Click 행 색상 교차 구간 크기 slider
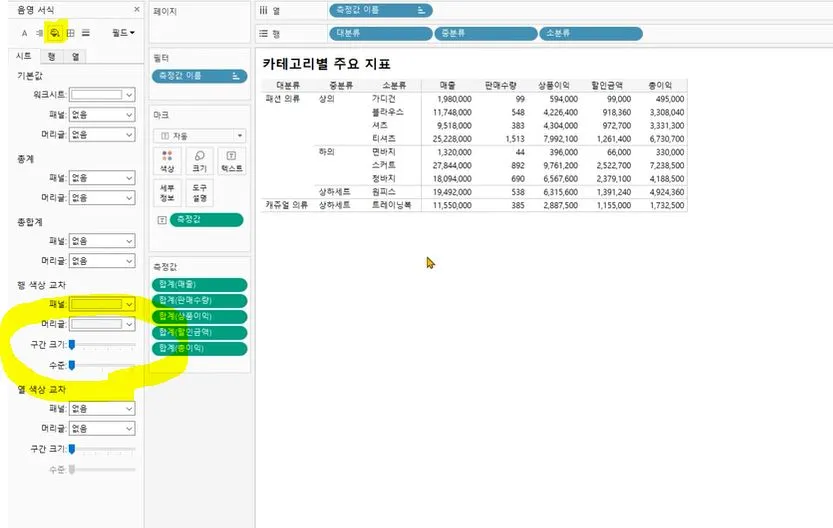 [103, 345]
